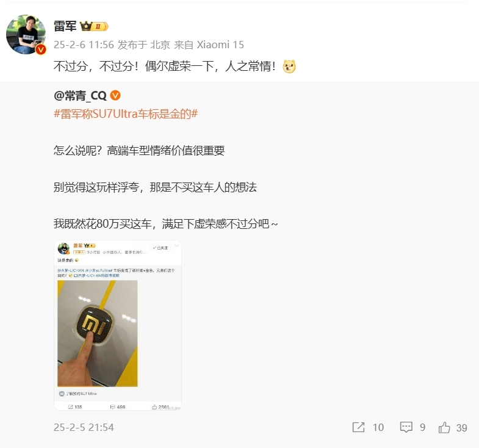
Task: Click the quoted text about 80万
Action: click(x=165, y=223)
